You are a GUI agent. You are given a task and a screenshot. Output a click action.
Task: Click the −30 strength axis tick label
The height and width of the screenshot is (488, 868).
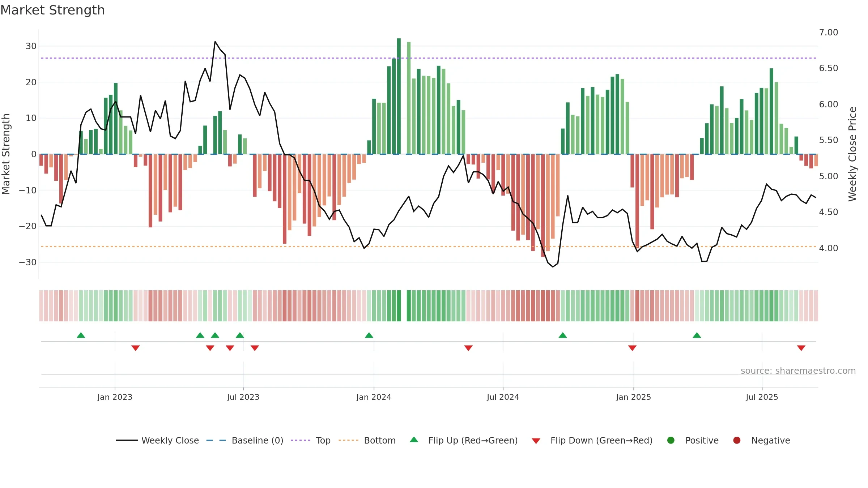click(27, 262)
